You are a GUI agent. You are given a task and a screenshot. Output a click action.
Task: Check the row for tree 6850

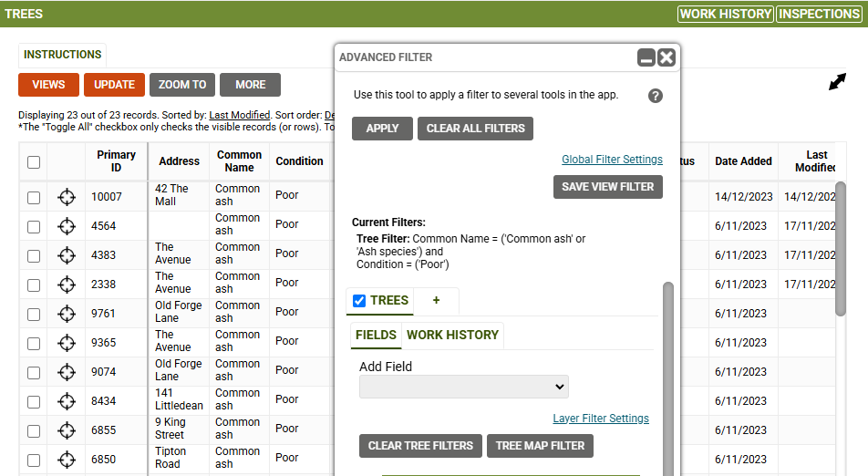[x=34, y=460]
